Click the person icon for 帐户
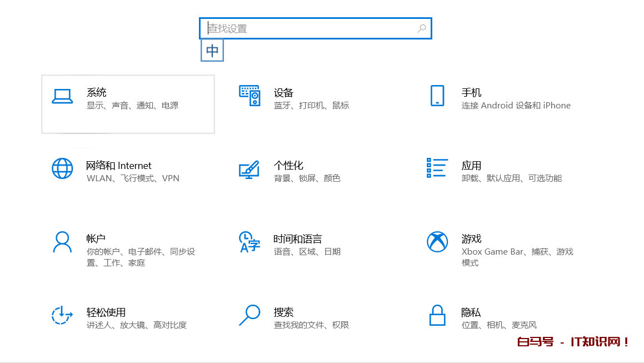 62,242
